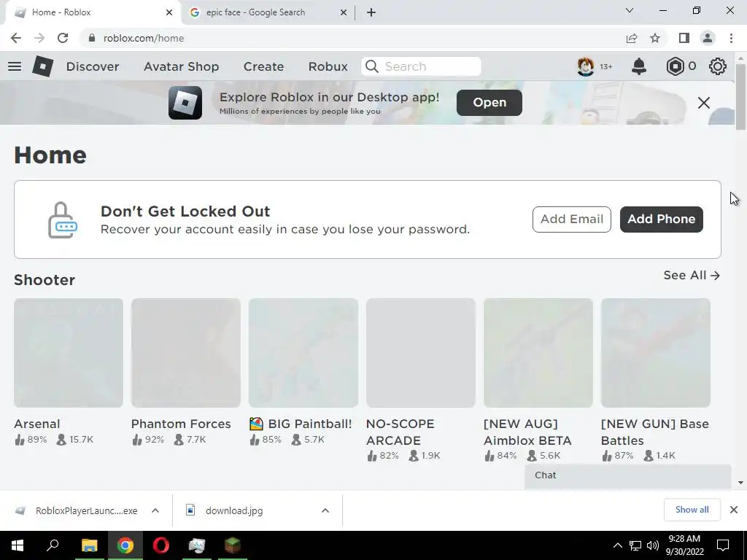The image size is (747, 560).
Task: Open the Chrome profile icon
Action: click(x=708, y=38)
